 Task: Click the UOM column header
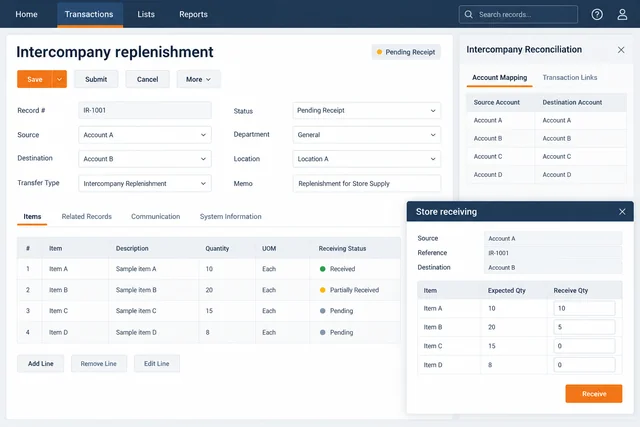point(269,248)
